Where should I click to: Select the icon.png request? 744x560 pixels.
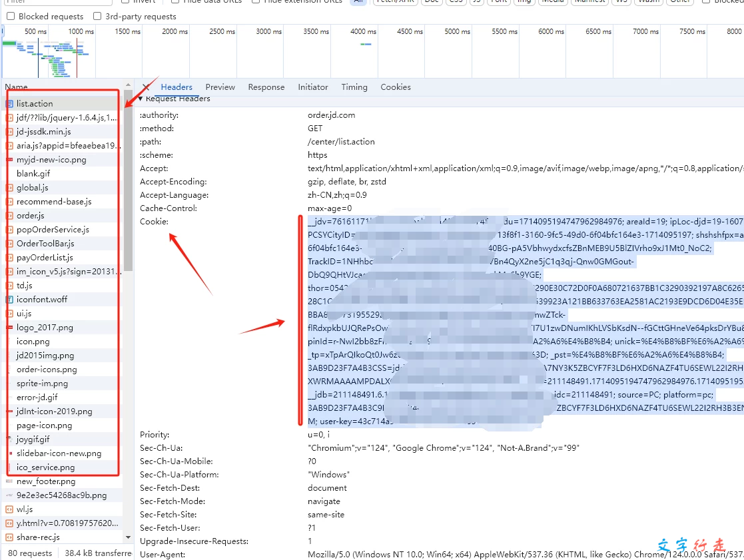point(33,342)
